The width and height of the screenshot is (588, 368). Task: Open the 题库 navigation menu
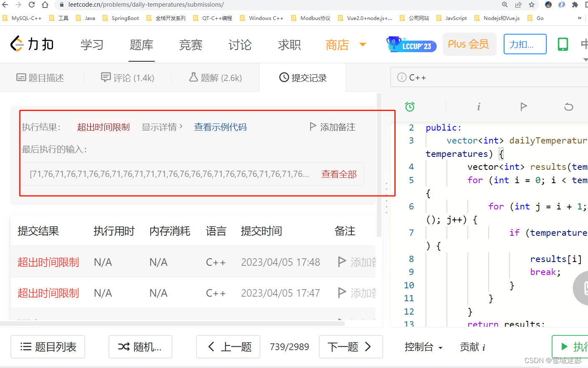tap(141, 45)
